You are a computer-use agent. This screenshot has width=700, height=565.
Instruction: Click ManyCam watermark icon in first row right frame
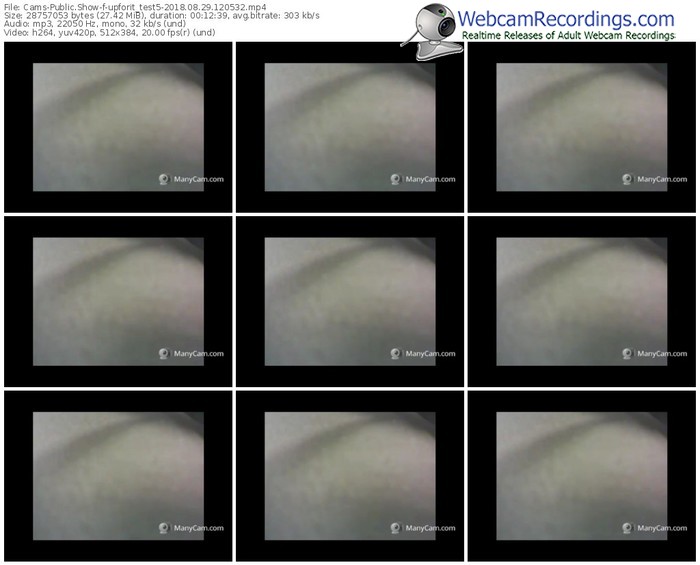coord(627,180)
